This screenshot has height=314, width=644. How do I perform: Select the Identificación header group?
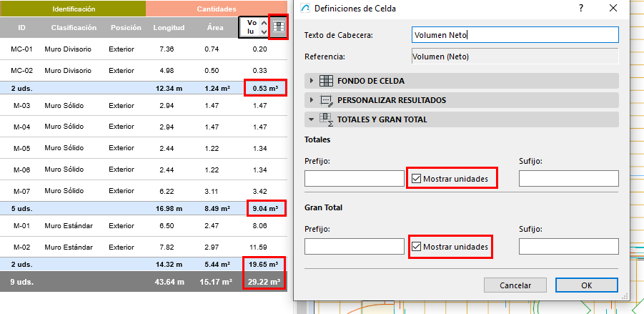point(73,9)
